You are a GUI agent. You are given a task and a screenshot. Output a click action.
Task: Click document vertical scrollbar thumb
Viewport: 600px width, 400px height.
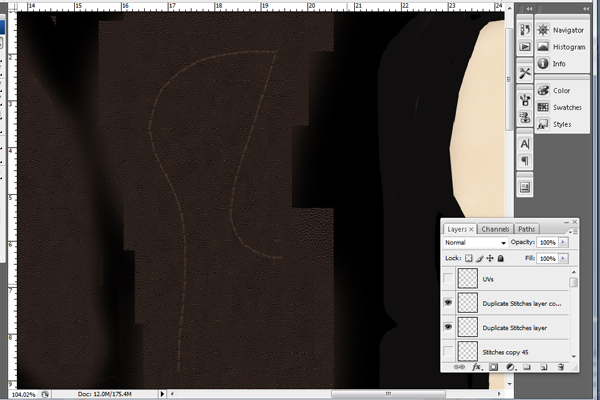tap(509, 79)
